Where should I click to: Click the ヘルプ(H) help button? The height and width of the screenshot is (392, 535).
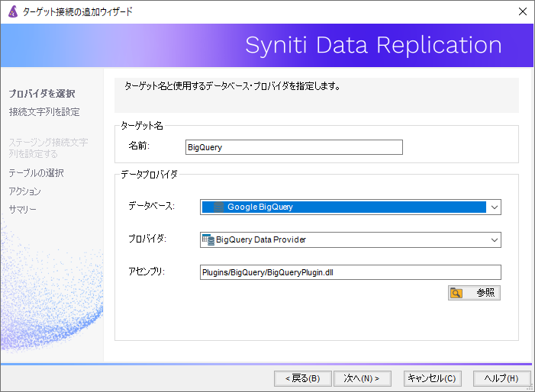tap(501, 378)
